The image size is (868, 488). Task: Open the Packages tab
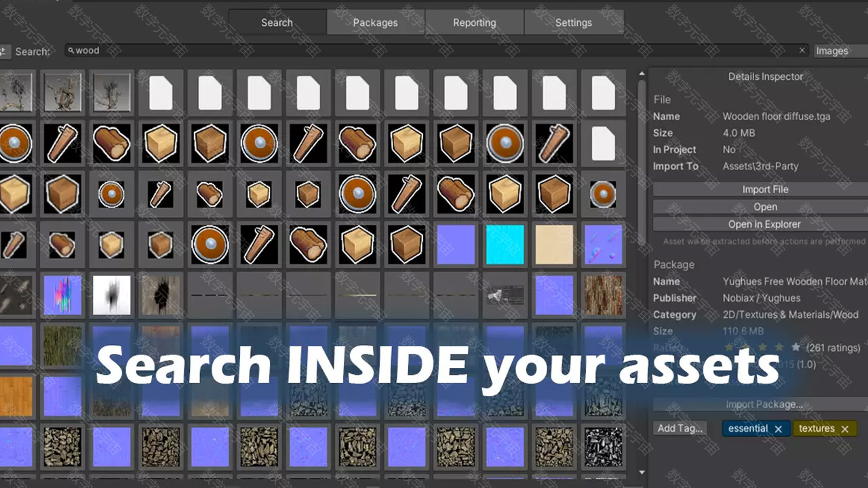(x=375, y=22)
